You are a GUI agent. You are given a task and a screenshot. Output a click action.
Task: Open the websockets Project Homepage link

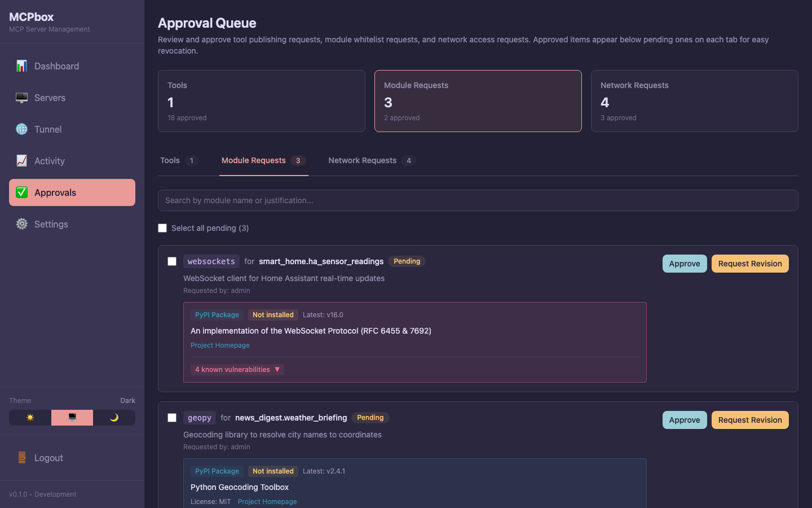coord(220,345)
